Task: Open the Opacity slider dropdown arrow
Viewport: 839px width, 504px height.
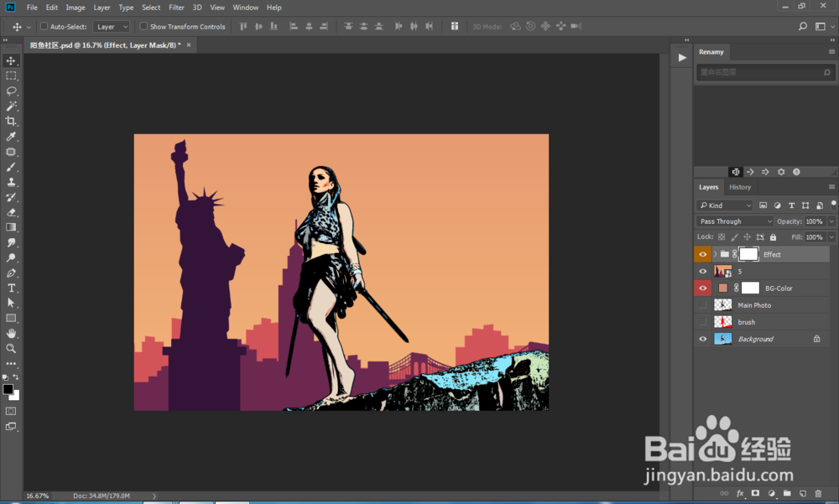Action: click(x=831, y=221)
